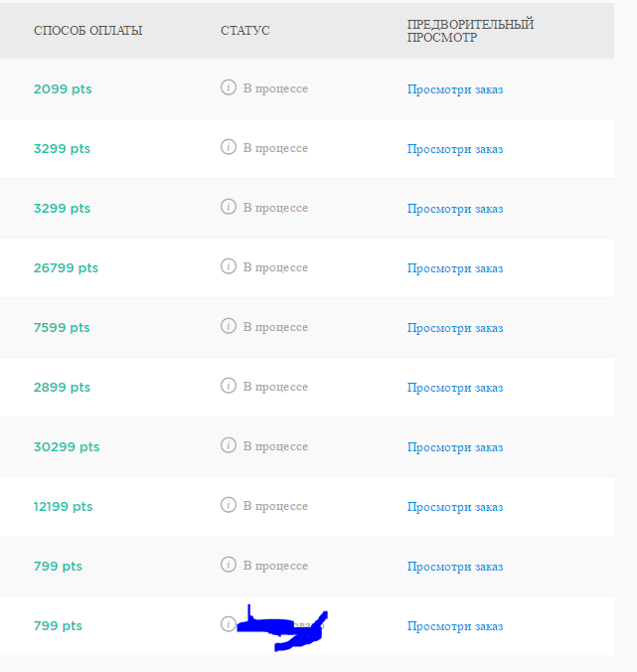Click the ПРЕДВОРИТЕЛЬНЫЙ ПРОСМОТР column header

[x=470, y=31]
